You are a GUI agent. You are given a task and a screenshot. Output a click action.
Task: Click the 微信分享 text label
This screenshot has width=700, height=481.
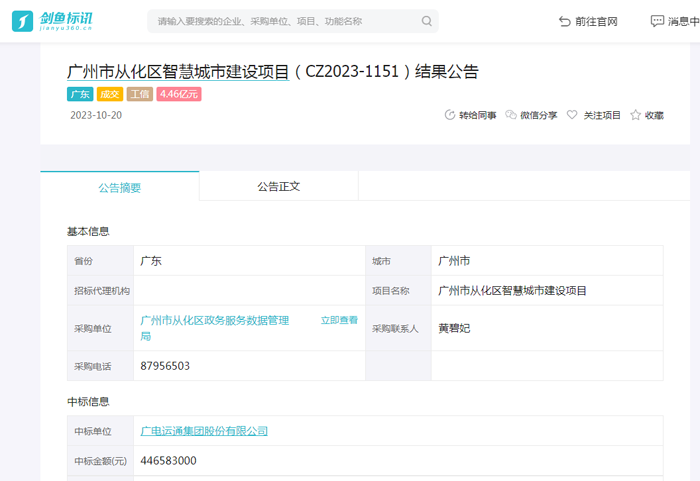(539, 115)
